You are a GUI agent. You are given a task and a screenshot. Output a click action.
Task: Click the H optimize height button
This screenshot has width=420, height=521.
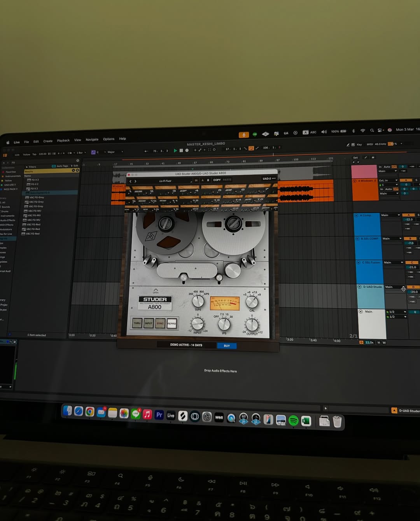[379, 343]
